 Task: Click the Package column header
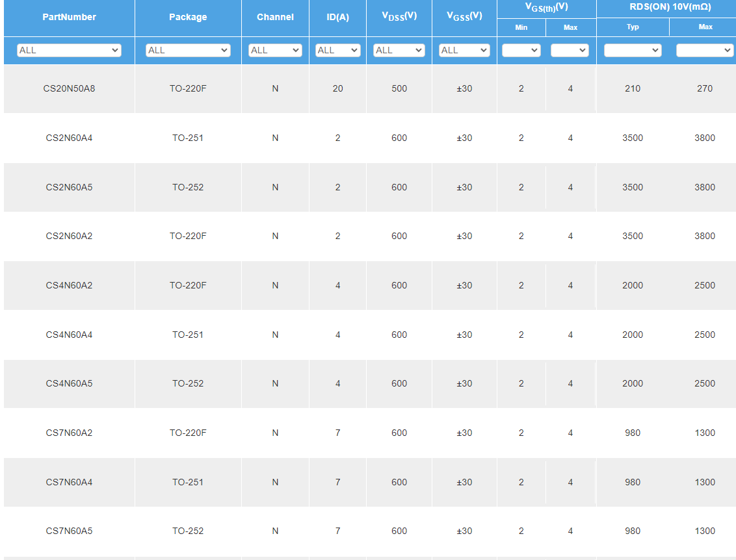click(x=188, y=17)
